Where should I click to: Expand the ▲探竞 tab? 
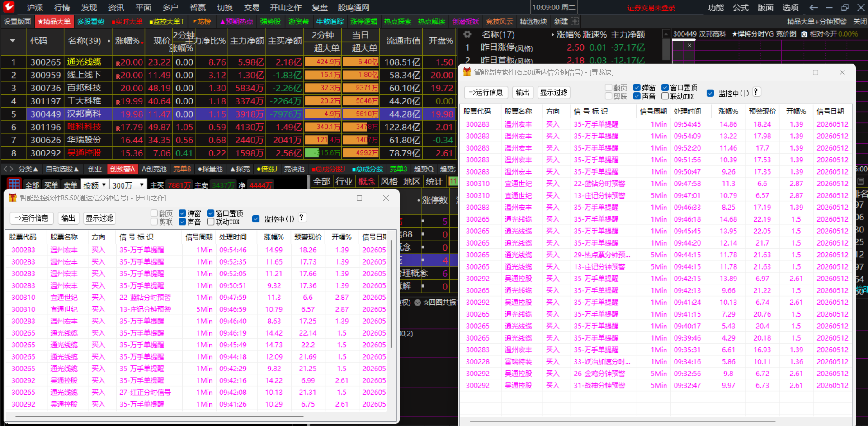[x=240, y=169]
